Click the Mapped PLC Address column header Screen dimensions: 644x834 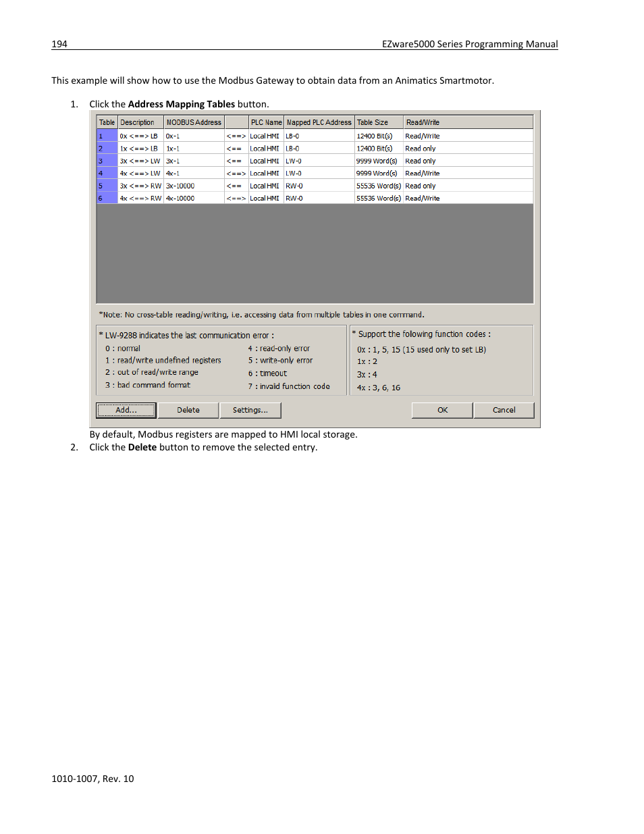pyautogui.click(x=319, y=122)
